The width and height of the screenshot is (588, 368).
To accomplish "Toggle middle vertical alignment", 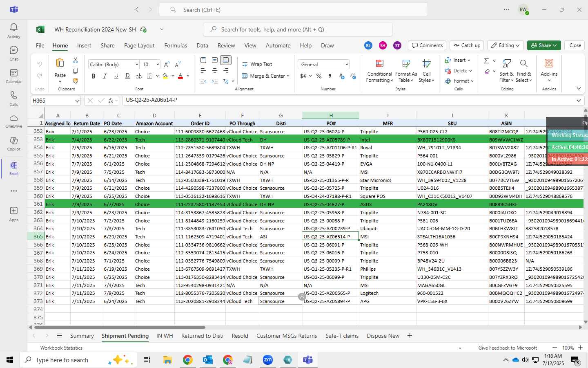I will [x=214, y=60].
